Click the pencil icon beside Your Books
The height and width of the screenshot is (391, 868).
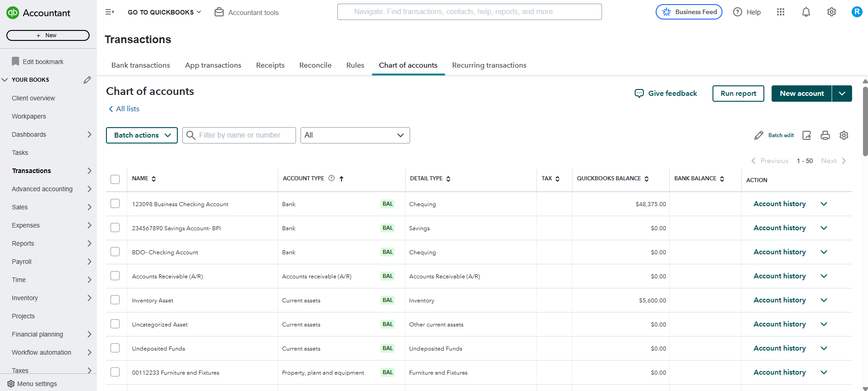click(x=87, y=80)
